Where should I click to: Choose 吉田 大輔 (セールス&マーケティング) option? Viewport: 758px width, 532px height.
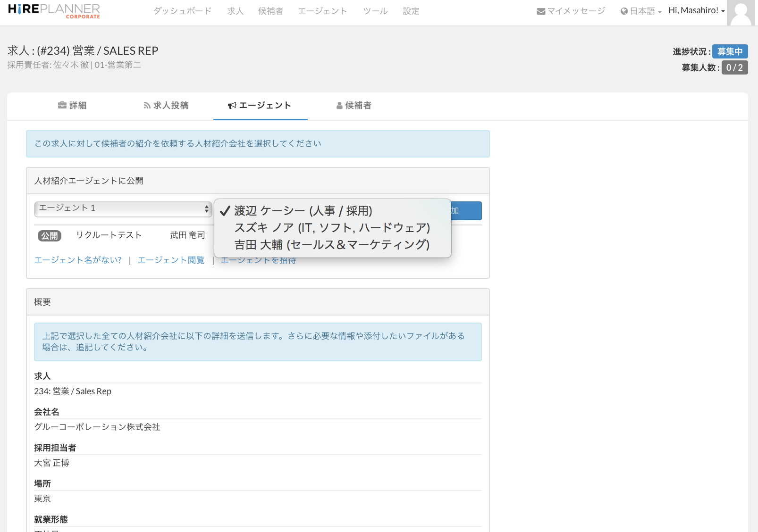[332, 245]
